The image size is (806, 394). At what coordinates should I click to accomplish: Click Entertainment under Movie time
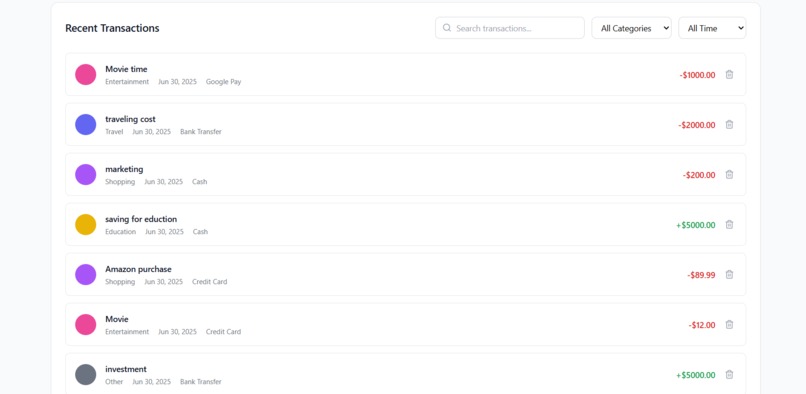coord(127,82)
